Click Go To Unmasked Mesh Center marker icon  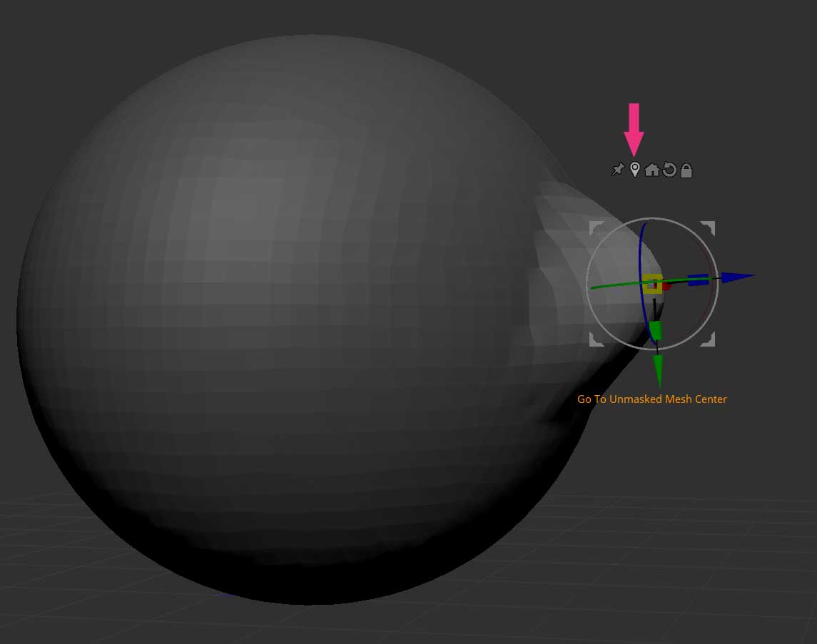[x=634, y=170]
